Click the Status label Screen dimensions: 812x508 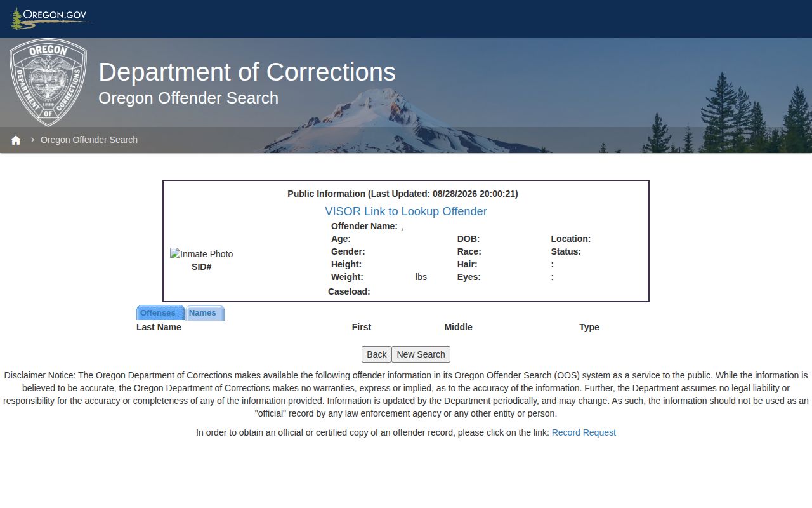pos(566,251)
